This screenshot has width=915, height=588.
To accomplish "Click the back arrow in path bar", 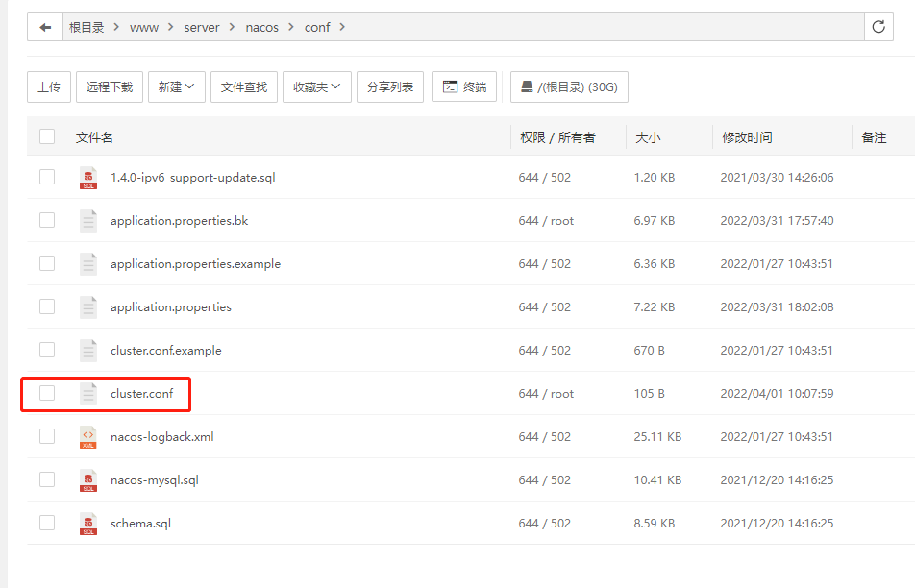I will click(x=45, y=28).
